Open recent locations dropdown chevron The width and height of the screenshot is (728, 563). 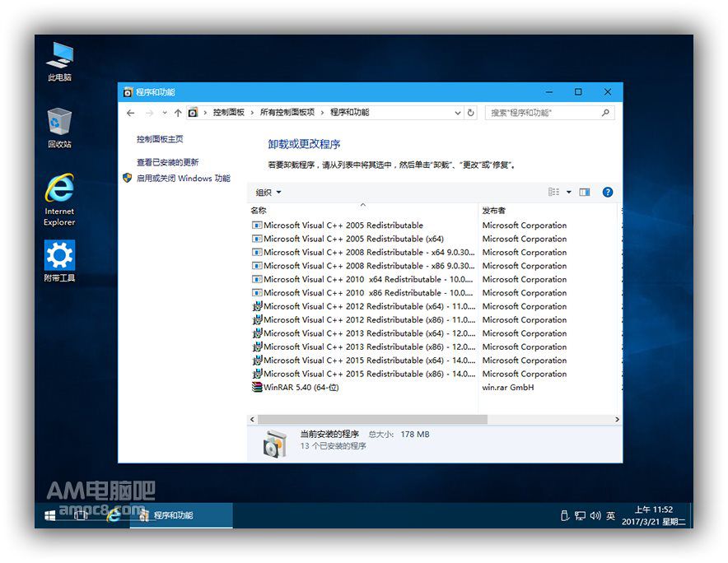click(x=165, y=113)
